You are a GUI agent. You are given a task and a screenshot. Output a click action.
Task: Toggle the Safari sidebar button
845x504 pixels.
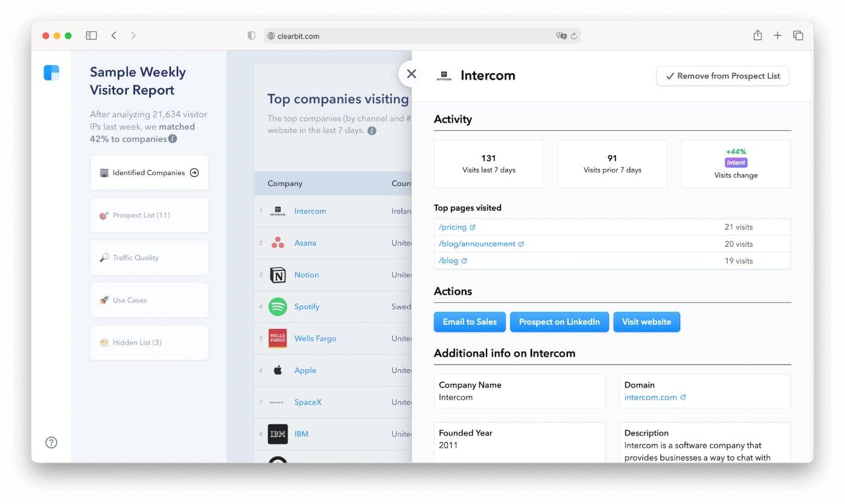point(91,36)
